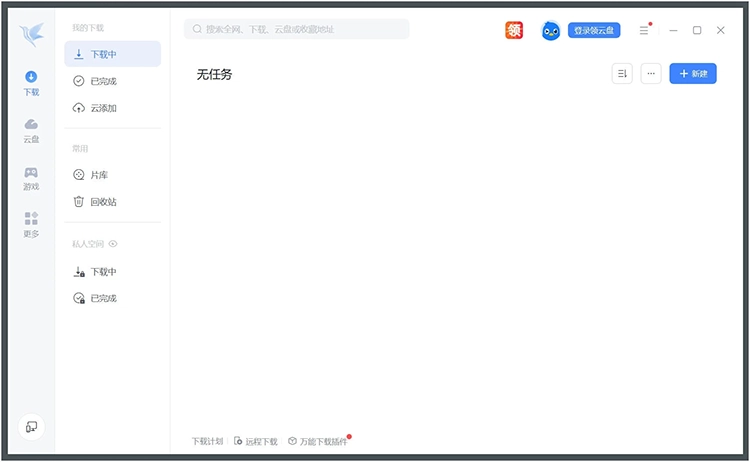Toggle 私人空间 visibility with the eye icon
This screenshot has width=750, height=462.
[x=113, y=244]
